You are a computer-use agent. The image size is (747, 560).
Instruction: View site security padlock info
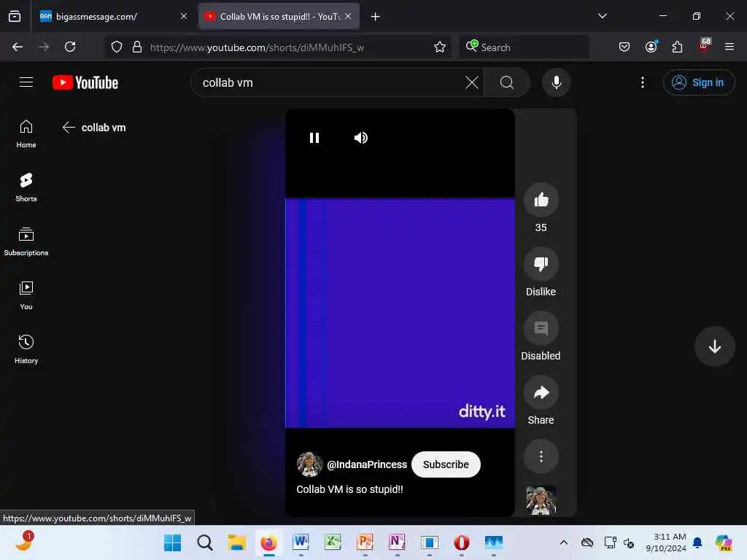pos(137,47)
